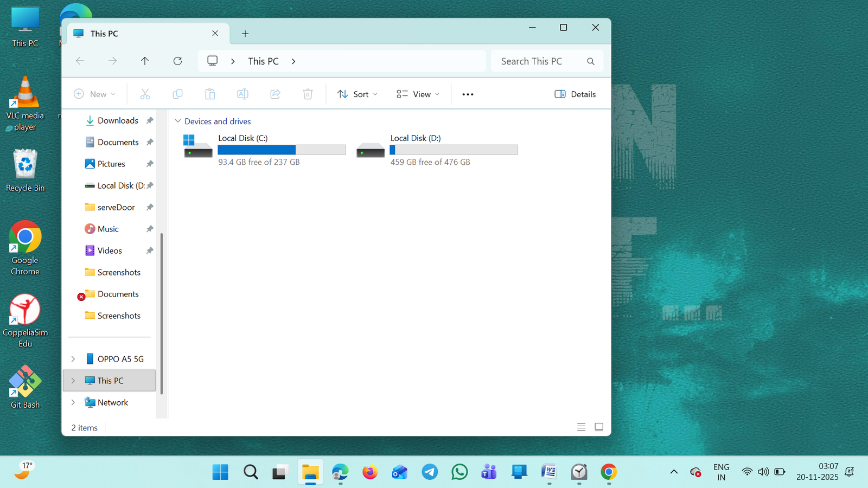Switch to details list view in status bar

[581, 427]
